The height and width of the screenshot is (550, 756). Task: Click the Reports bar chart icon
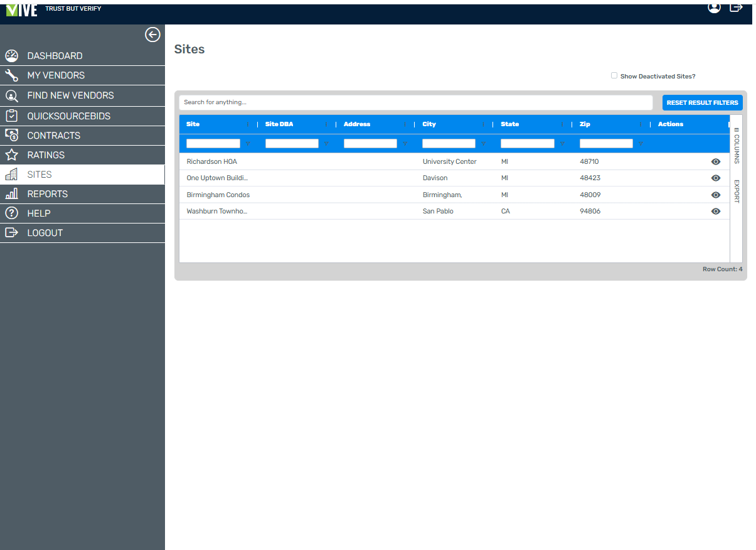[x=11, y=194]
